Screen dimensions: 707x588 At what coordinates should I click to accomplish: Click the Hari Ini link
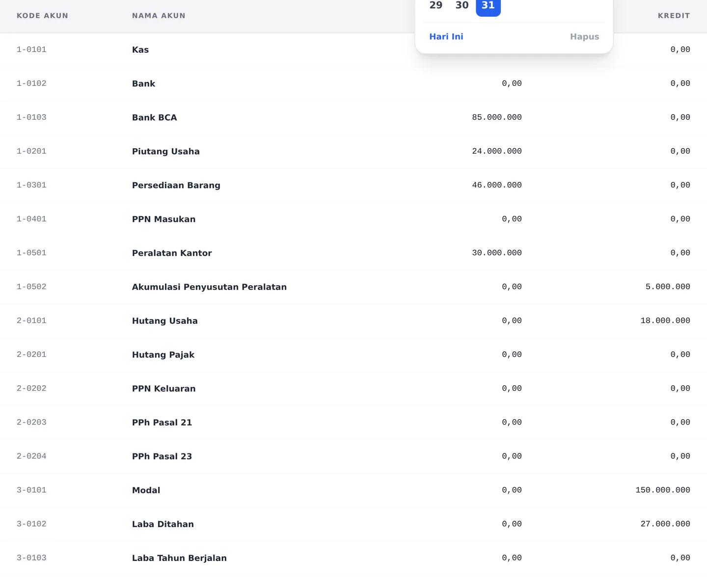coord(446,37)
